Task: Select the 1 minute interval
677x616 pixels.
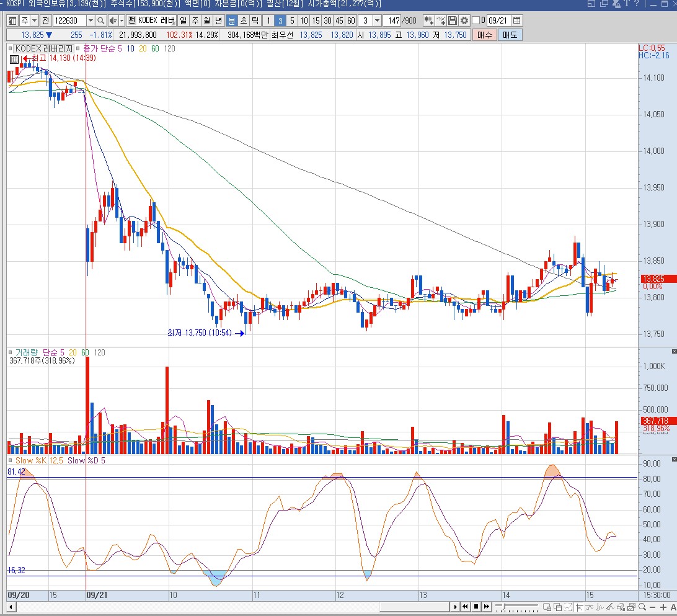Action: pyautogui.click(x=268, y=20)
